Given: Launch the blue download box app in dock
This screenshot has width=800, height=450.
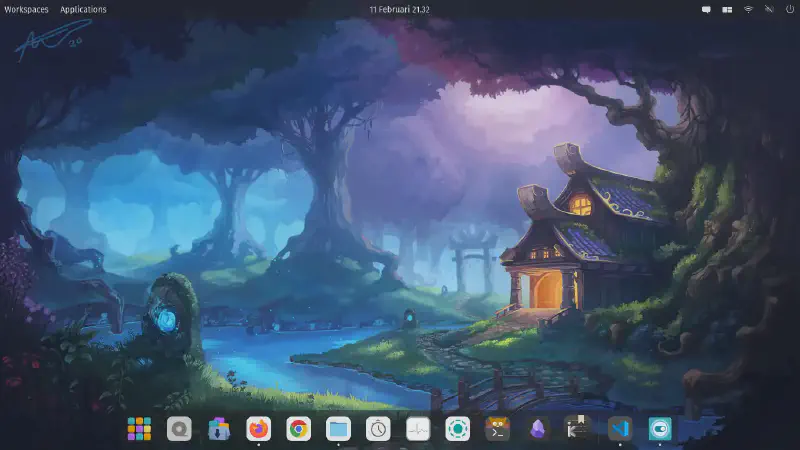Looking at the screenshot, I should [x=219, y=429].
